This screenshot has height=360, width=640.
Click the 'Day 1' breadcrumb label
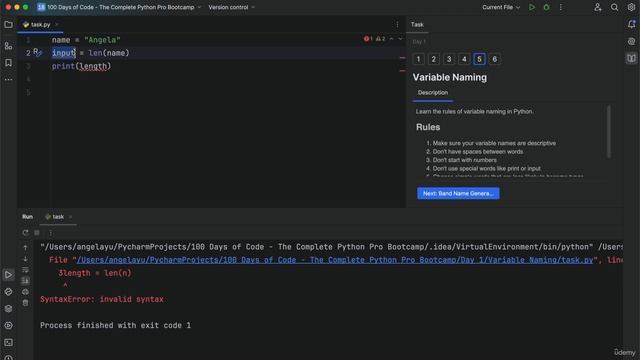[419, 42]
